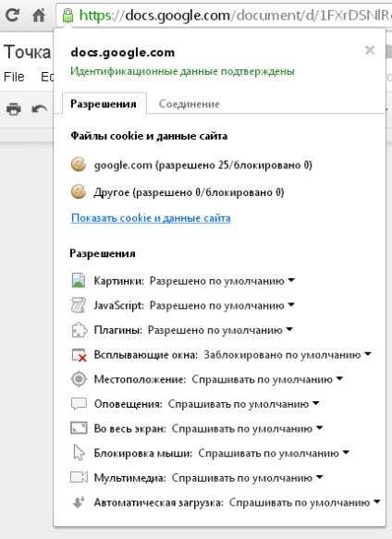Click the Всплывающие окна blocked-popup icon
Image resolution: width=392 pixels, height=539 pixels.
click(79, 354)
